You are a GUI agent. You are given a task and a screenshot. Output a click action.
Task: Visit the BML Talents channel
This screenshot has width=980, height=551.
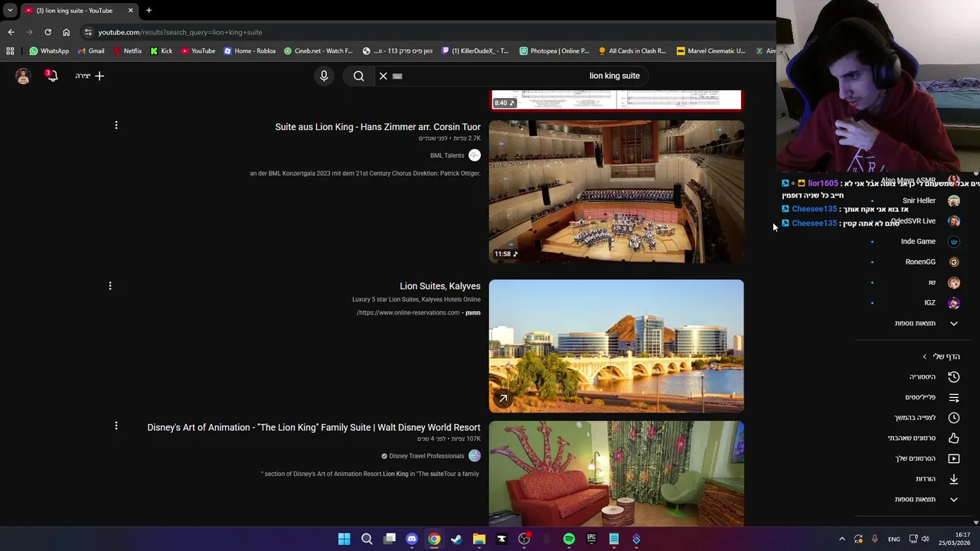(x=447, y=155)
